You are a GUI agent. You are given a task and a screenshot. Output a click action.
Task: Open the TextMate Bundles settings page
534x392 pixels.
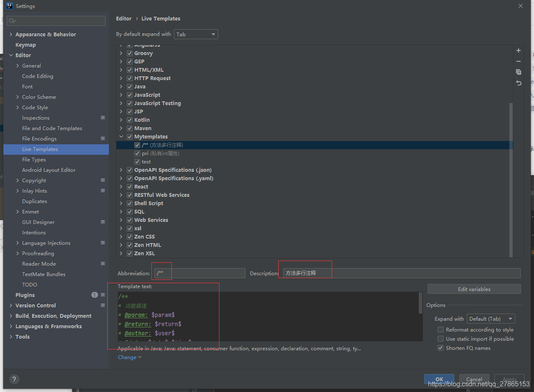click(44, 274)
